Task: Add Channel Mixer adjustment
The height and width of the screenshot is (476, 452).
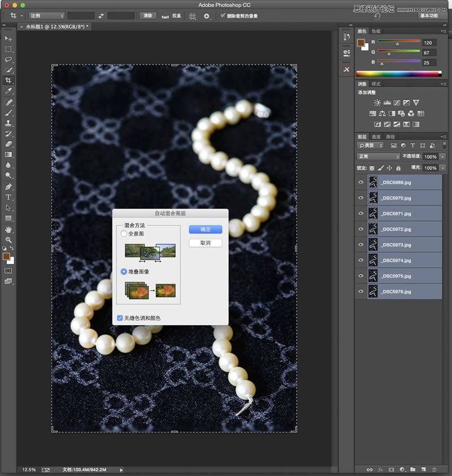Action: (411, 114)
